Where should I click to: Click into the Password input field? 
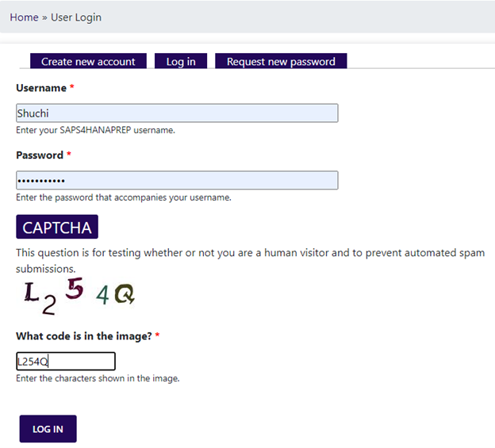click(x=177, y=181)
